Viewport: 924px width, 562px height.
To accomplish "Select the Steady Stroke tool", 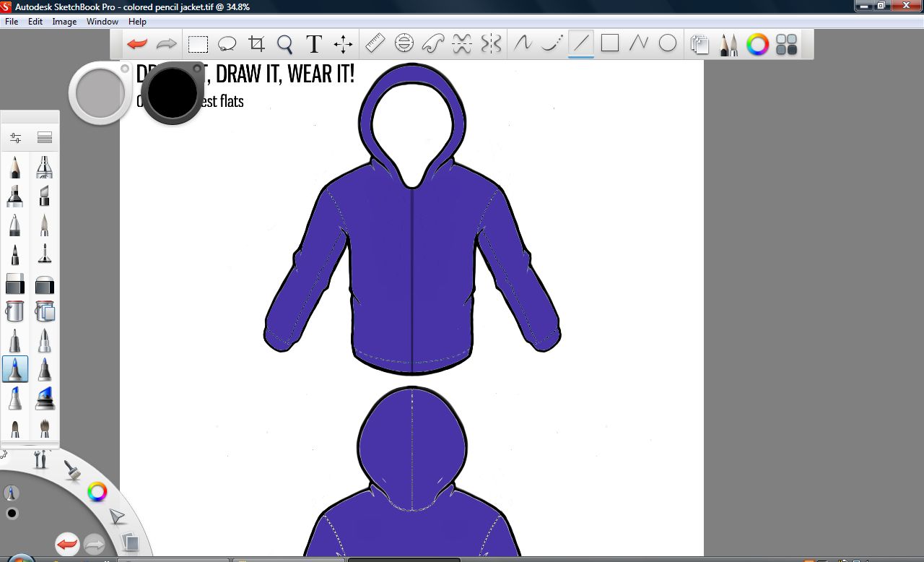I will point(523,43).
